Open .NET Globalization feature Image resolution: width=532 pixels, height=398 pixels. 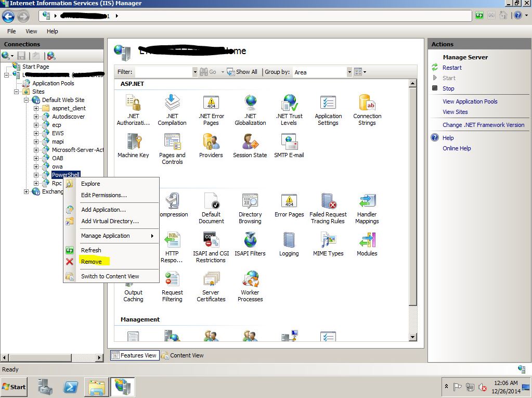[x=250, y=110]
